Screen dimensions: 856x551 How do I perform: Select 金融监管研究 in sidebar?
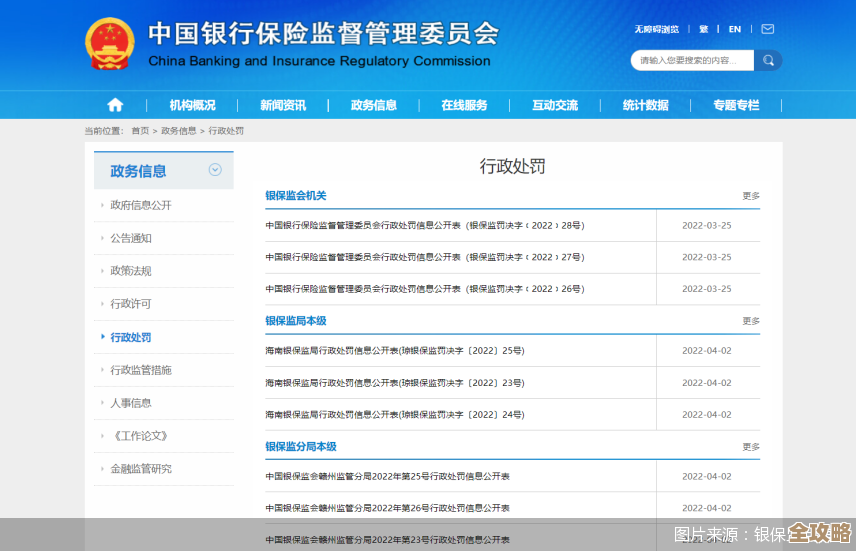click(x=141, y=469)
